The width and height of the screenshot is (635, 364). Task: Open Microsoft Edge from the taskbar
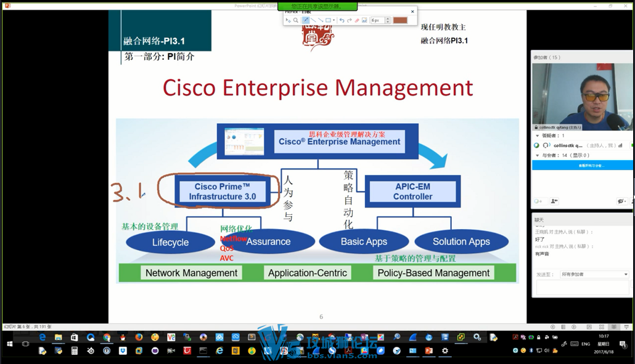42,337
